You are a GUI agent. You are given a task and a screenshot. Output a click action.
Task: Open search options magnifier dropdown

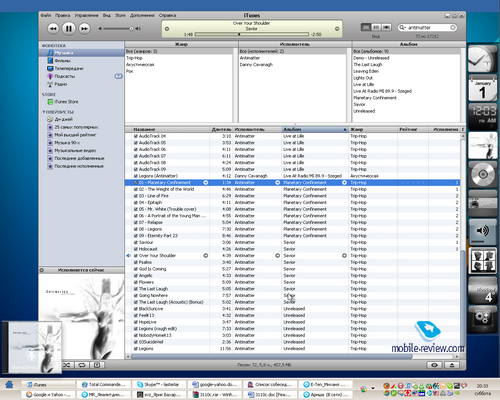402,27
